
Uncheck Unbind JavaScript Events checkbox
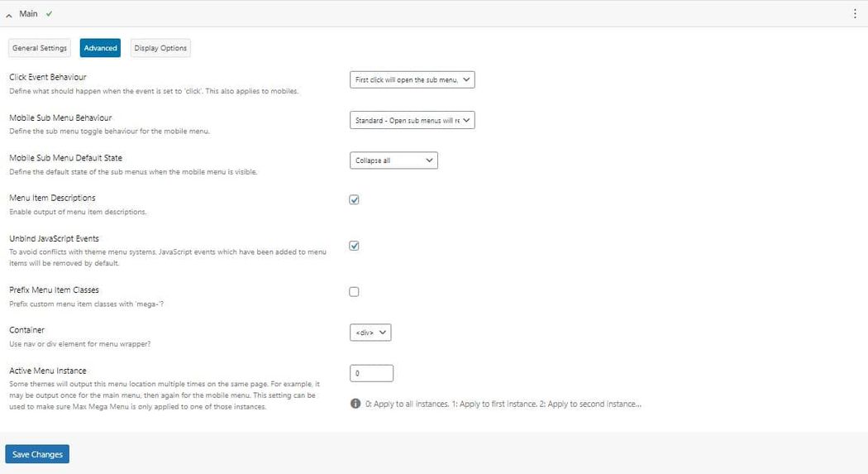[x=355, y=246]
